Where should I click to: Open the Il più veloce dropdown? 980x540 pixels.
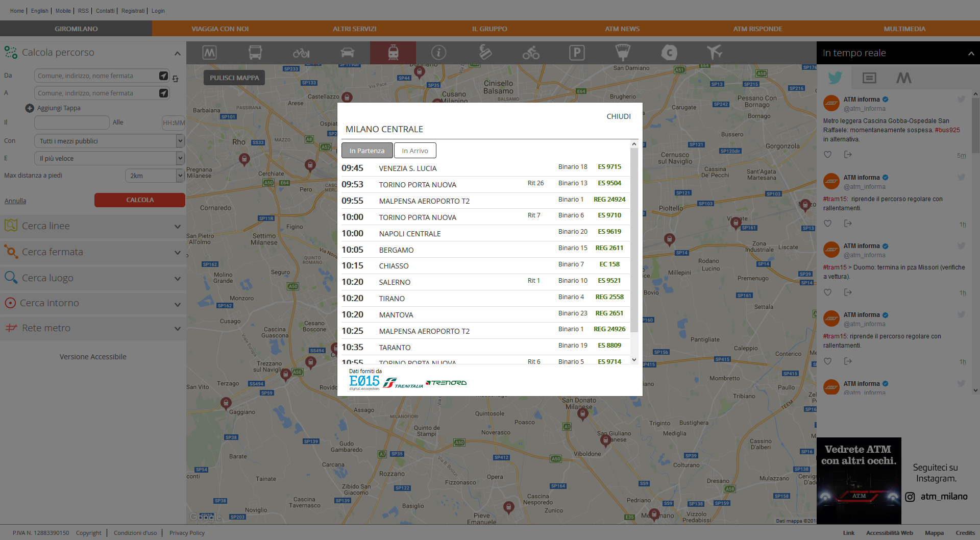[x=109, y=158]
